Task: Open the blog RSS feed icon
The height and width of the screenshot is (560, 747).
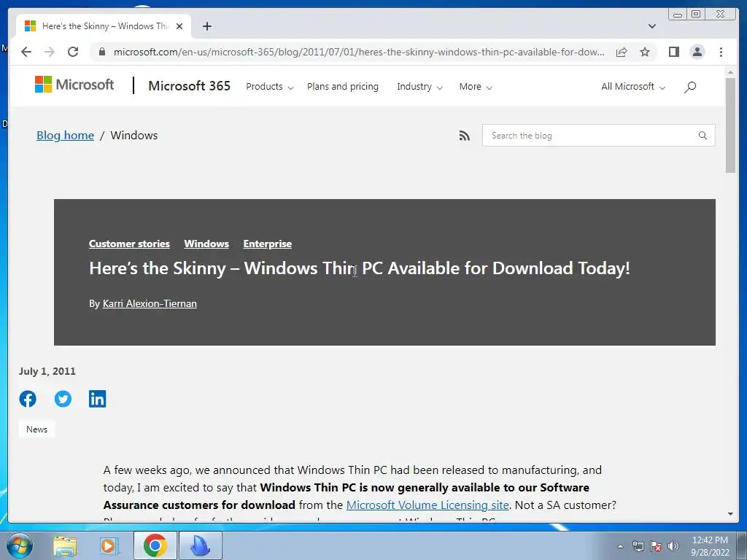Action: (464, 136)
